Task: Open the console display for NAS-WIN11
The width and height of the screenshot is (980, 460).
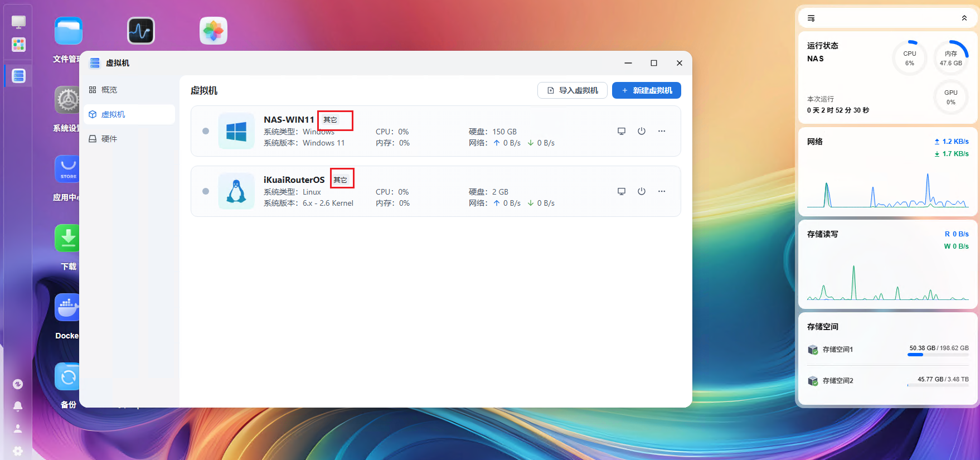Action: coord(622,131)
